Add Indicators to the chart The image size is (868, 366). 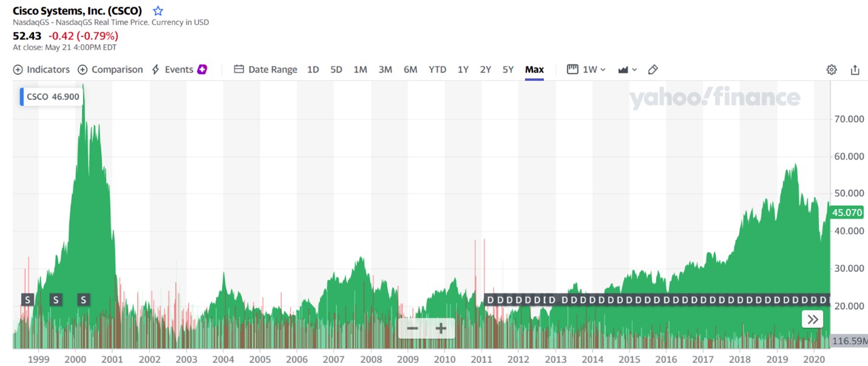(x=41, y=70)
